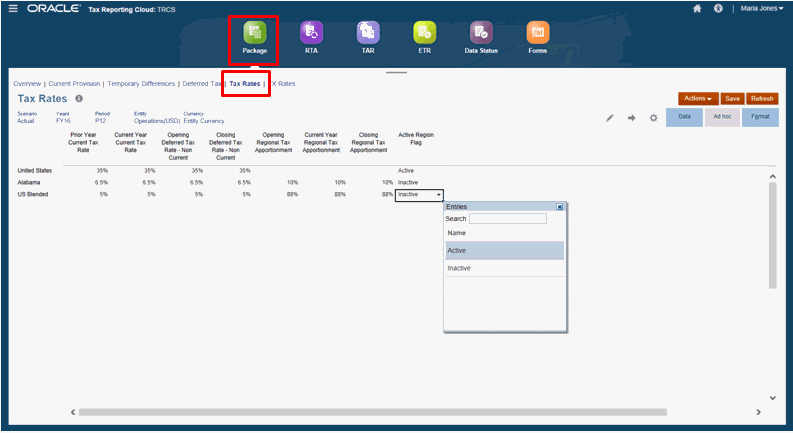Screen dimensions: 793x433
Task: Select the Format panel button
Action: click(x=760, y=117)
